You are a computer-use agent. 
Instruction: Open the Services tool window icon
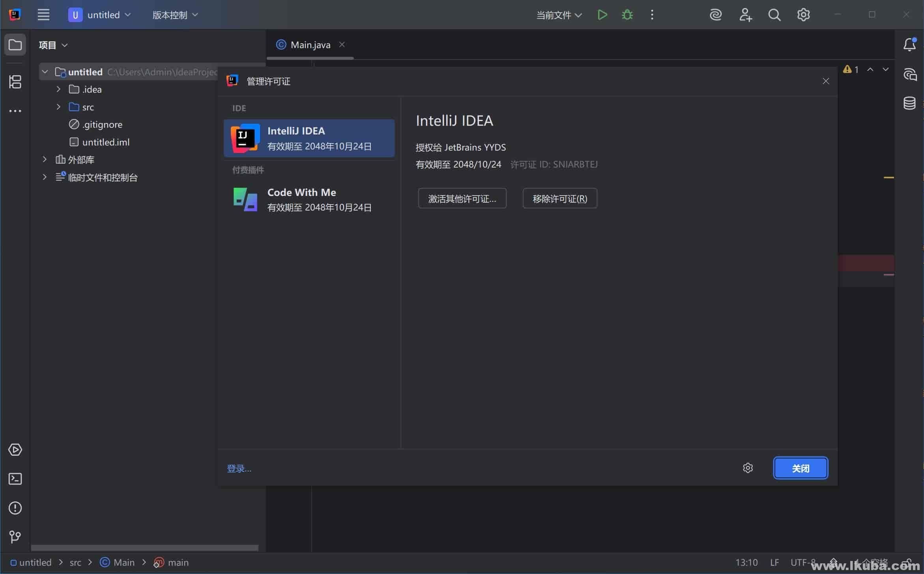[x=15, y=450]
